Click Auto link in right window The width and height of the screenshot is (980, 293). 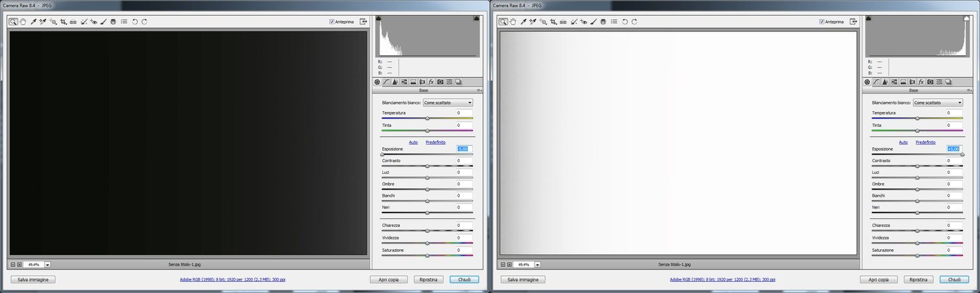[x=903, y=142]
